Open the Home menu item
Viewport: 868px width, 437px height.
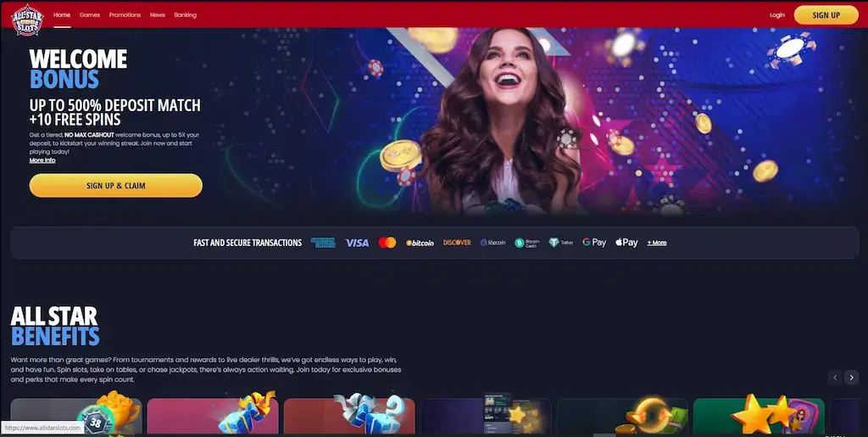[x=61, y=15]
